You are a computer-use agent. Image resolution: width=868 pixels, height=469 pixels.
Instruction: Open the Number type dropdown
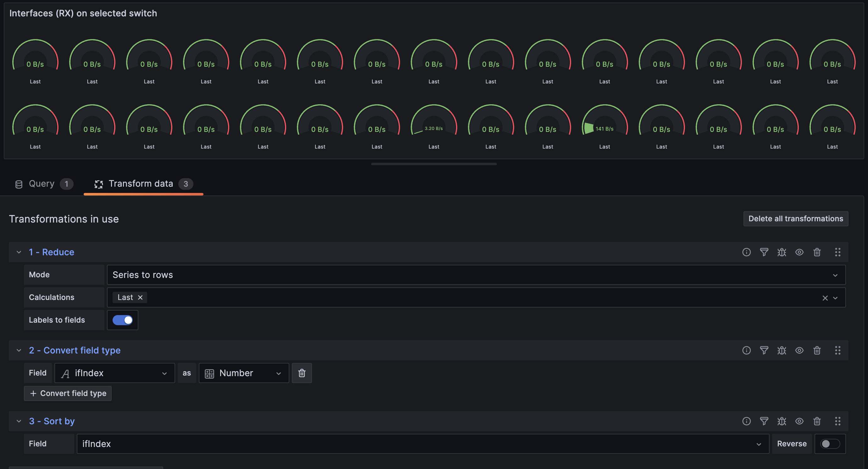[244, 373]
